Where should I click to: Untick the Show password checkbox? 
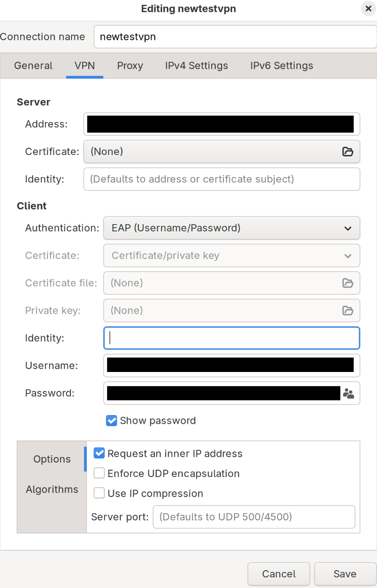(111, 421)
